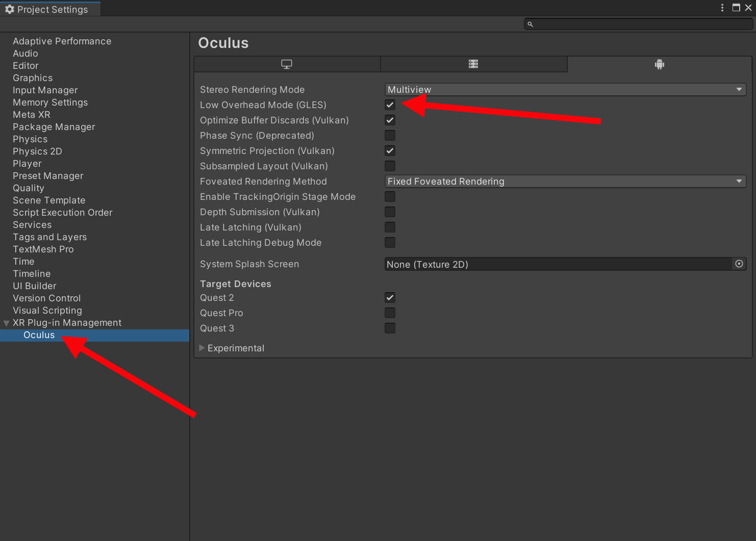This screenshot has height=541, width=756.
Task: Maximize the Project Settings window
Action: pos(736,8)
